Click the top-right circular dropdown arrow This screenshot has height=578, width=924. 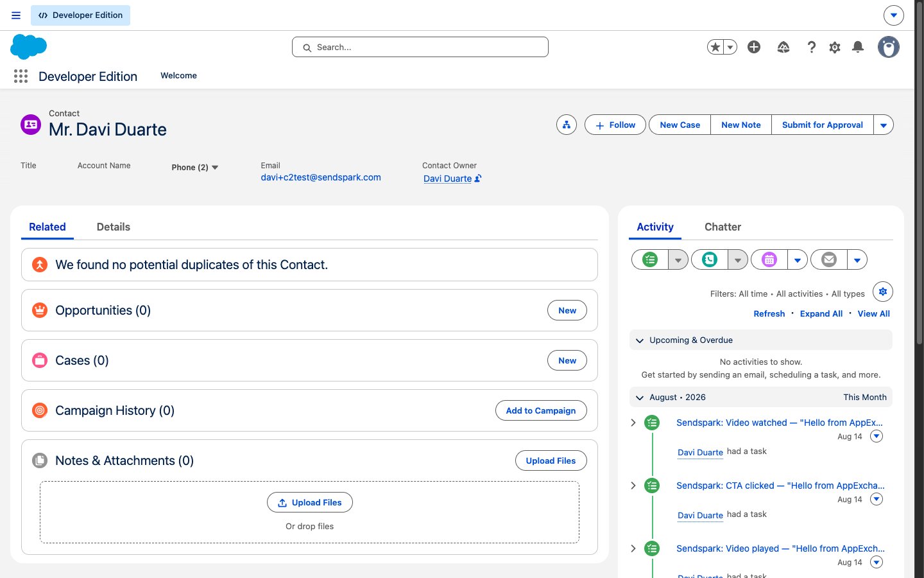[894, 15]
